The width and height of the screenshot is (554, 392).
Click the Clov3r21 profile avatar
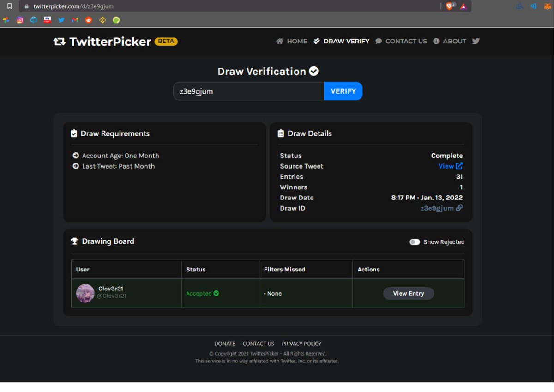coord(85,293)
